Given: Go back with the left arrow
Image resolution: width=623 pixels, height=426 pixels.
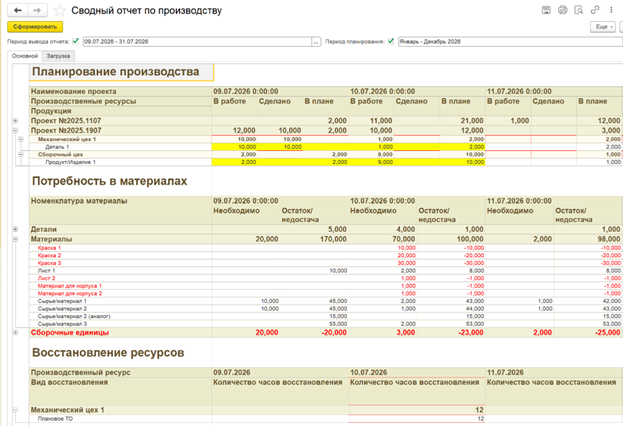Looking at the screenshot, I should (x=17, y=10).
